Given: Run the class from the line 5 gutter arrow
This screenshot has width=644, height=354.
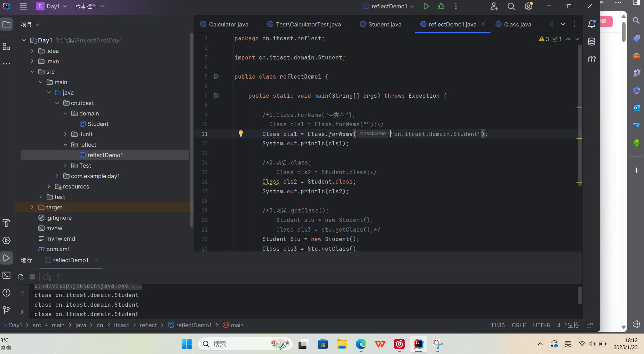Looking at the screenshot, I should tap(216, 77).
